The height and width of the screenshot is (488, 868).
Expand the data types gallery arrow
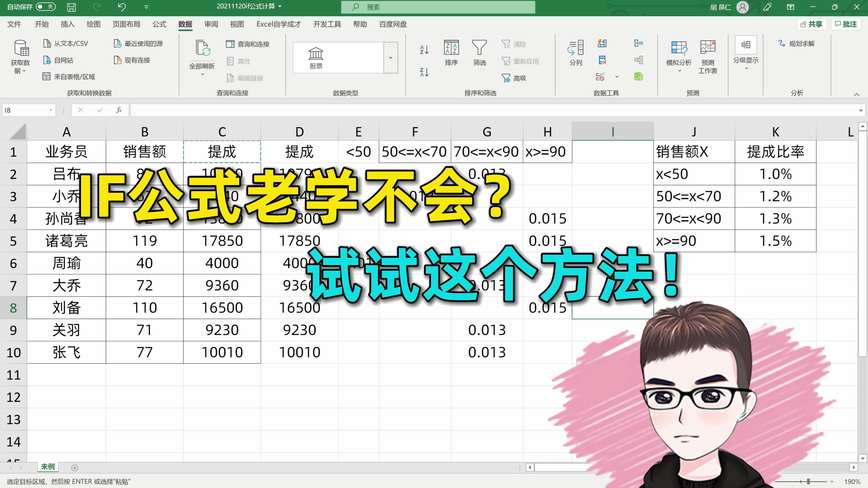point(391,58)
